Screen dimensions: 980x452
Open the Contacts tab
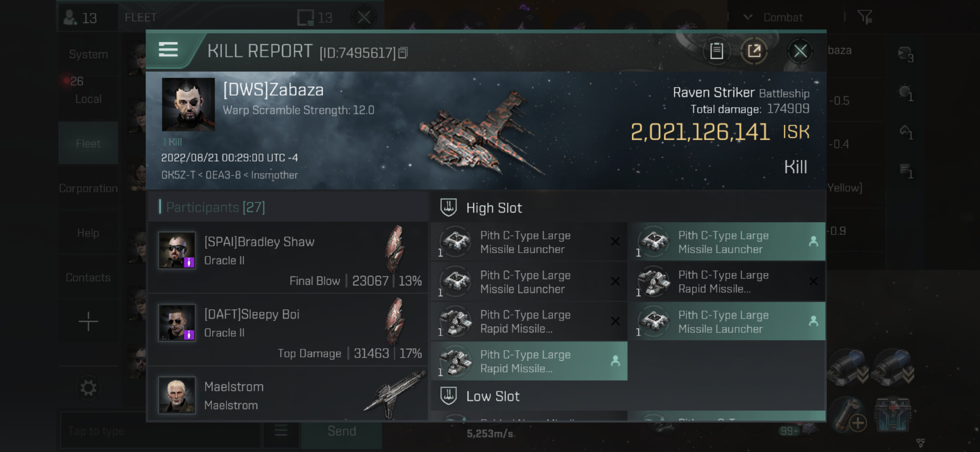click(88, 277)
